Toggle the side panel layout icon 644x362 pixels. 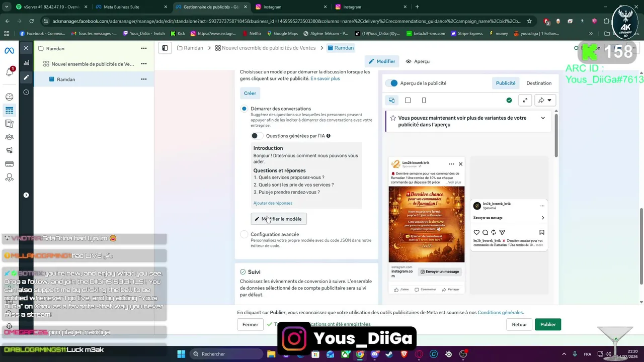point(165,48)
